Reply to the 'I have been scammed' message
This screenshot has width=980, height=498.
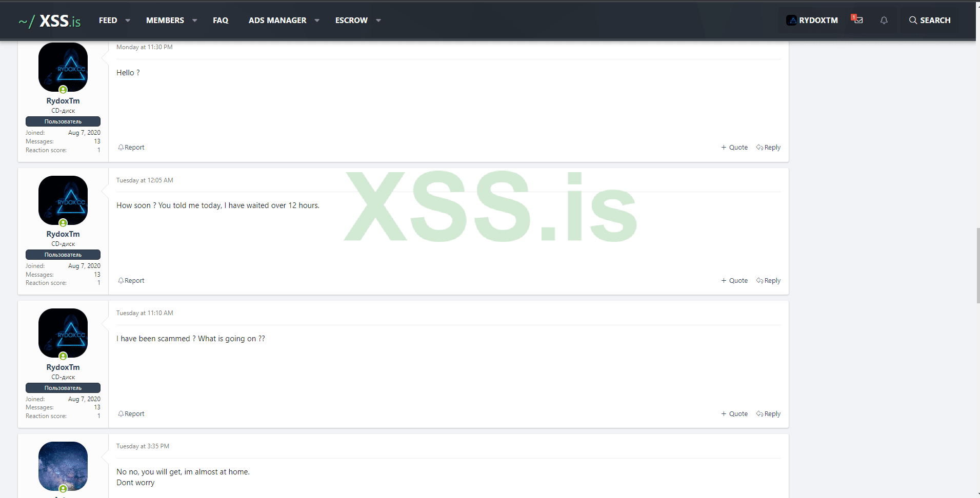tap(768, 414)
